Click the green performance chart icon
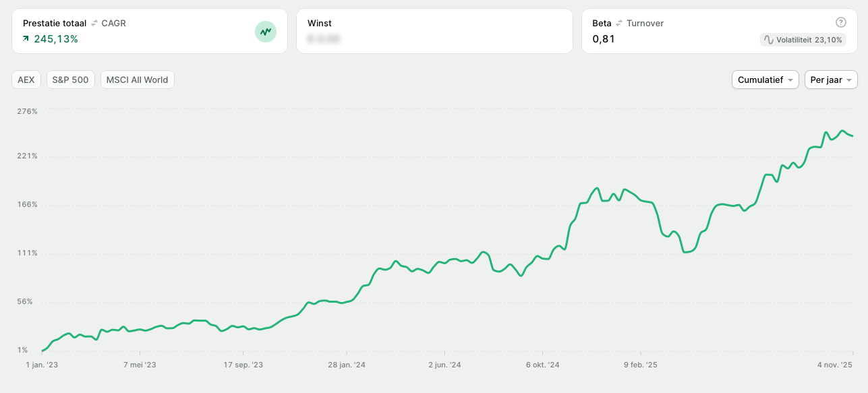 tap(266, 31)
